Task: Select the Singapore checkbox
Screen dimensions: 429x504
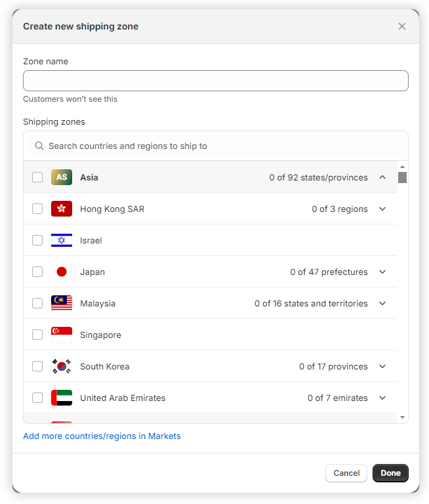Action: pyautogui.click(x=37, y=335)
